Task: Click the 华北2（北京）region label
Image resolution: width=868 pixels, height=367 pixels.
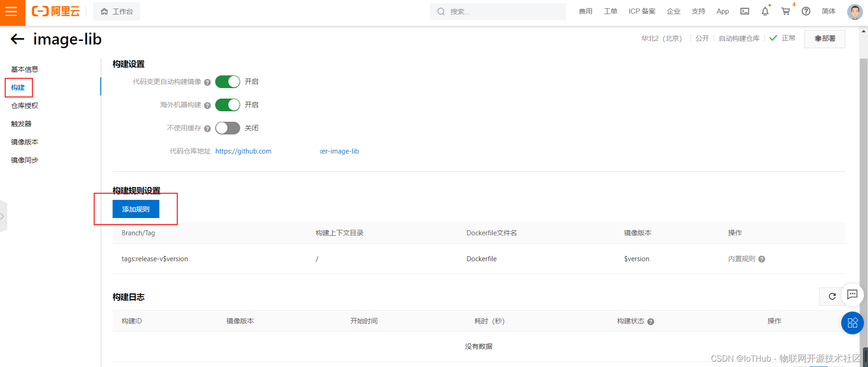Action: pos(661,39)
